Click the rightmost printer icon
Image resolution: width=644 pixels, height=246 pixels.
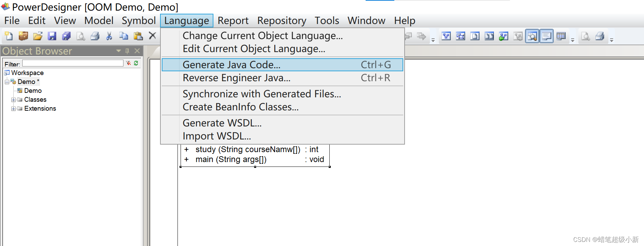600,36
